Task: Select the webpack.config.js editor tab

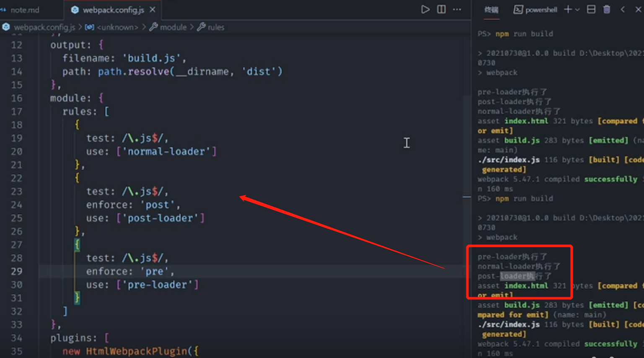Action: click(113, 10)
